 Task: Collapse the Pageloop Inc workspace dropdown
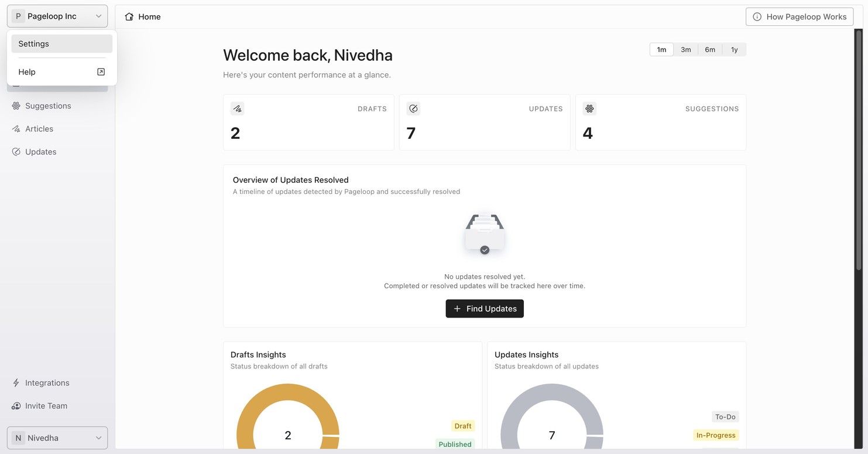pos(57,16)
